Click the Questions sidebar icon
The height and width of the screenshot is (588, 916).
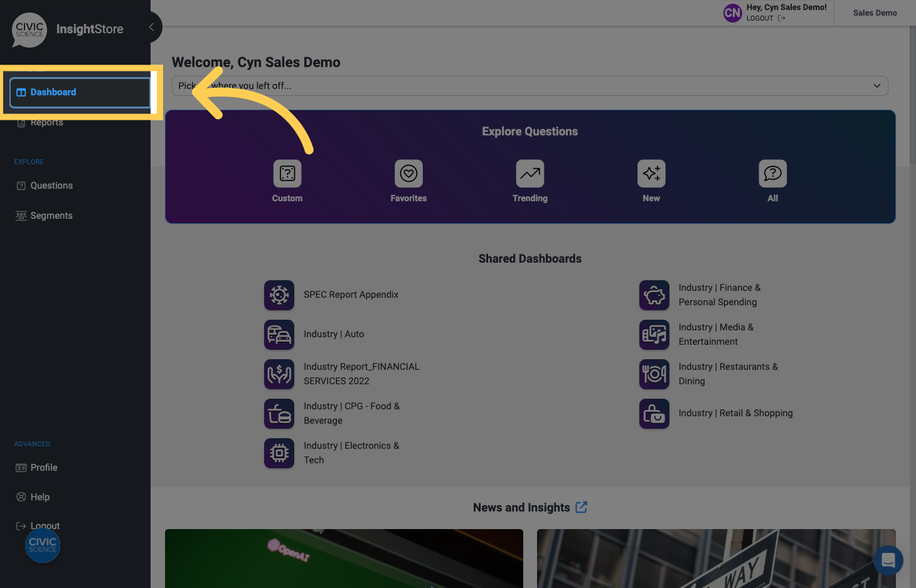point(21,186)
